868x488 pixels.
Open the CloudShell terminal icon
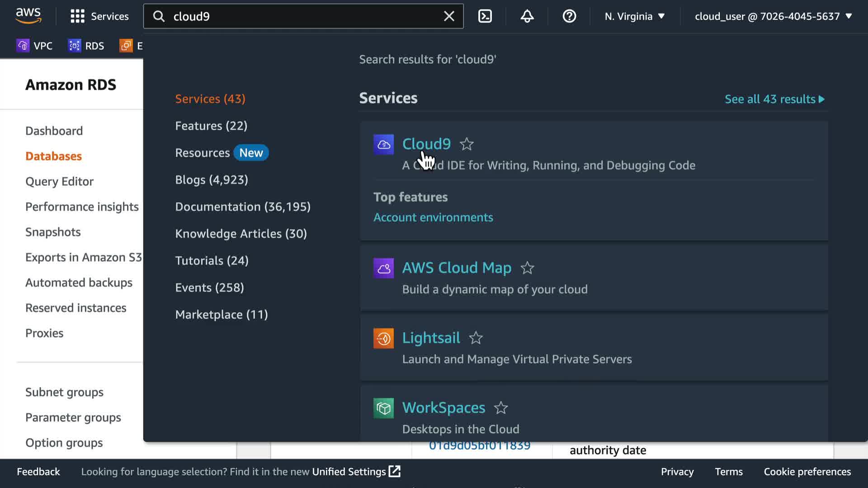485,16
